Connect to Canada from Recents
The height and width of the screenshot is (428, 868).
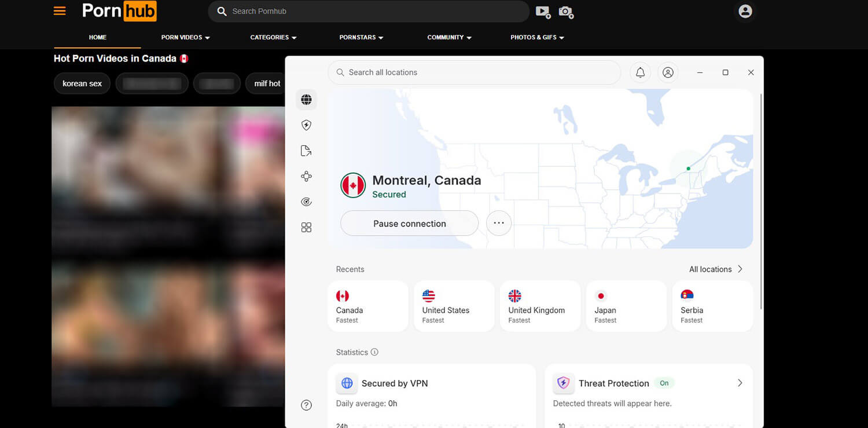pos(368,306)
